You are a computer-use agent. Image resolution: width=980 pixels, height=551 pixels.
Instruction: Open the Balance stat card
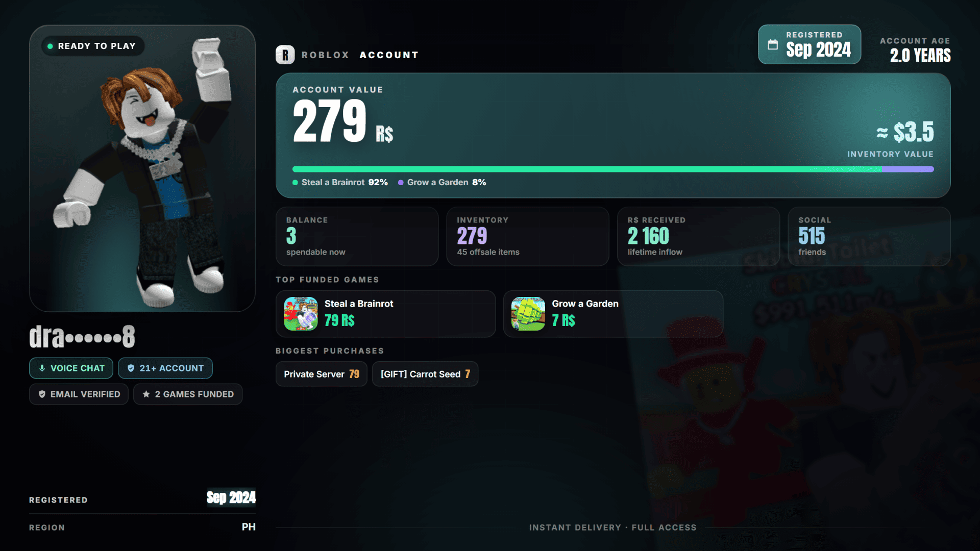[357, 236]
